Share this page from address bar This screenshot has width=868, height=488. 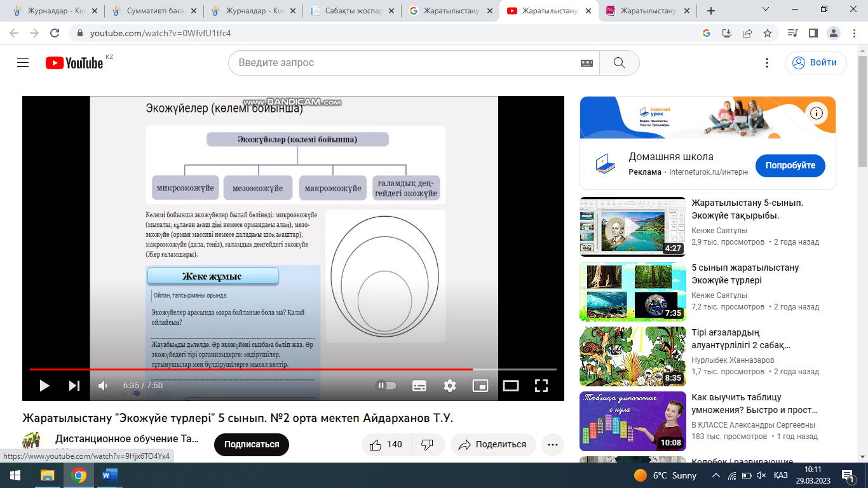(x=747, y=33)
